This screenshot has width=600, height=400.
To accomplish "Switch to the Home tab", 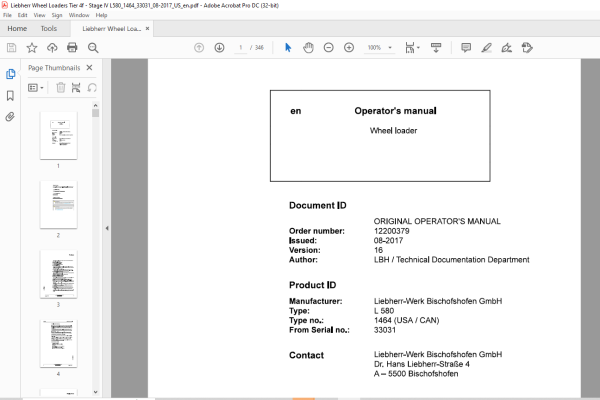I will (x=17, y=29).
